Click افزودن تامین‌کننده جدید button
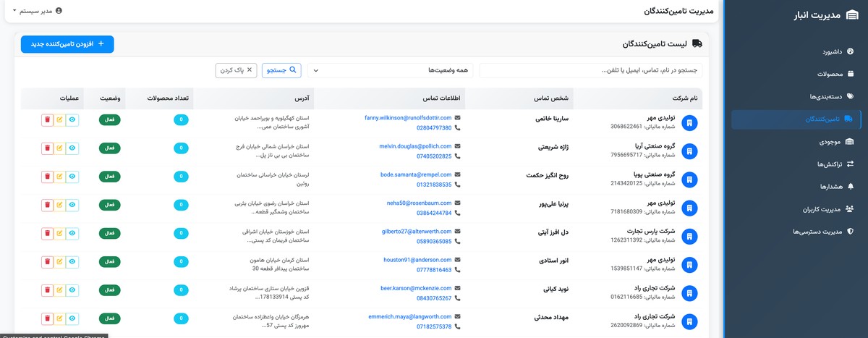The image size is (868, 338). click(x=67, y=44)
